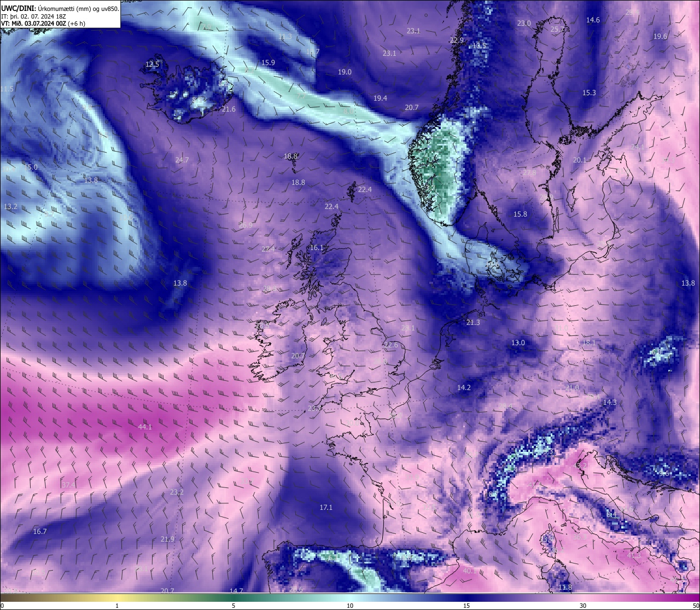Click the 14.6 value at the top right
Screen dimensions: 700x610
pyautogui.click(x=593, y=20)
